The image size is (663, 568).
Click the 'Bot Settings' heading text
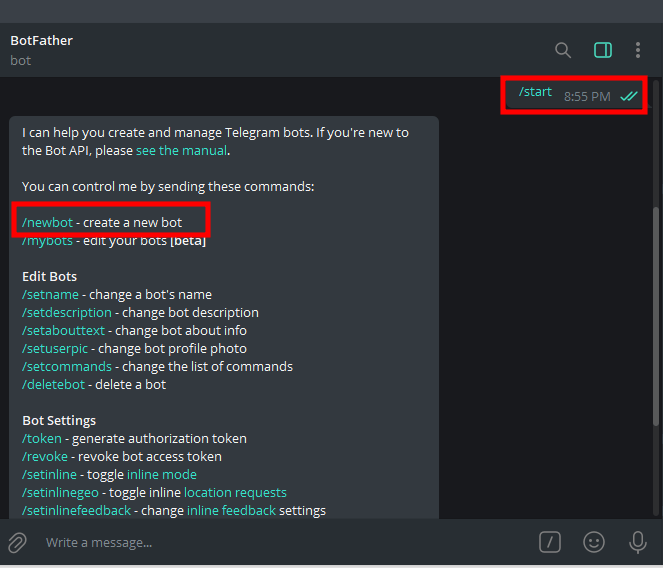point(59,420)
